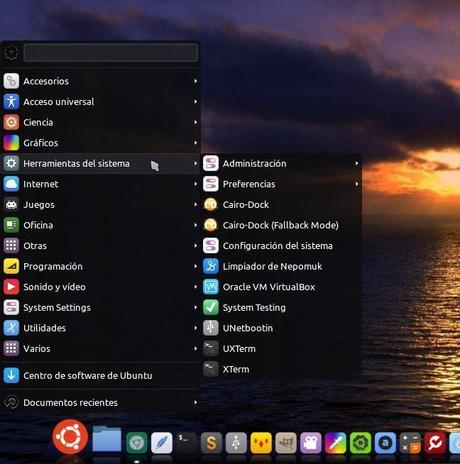Open the Otras category
Viewport: 460px width, 464px height.
pyautogui.click(x=100, y=246)
